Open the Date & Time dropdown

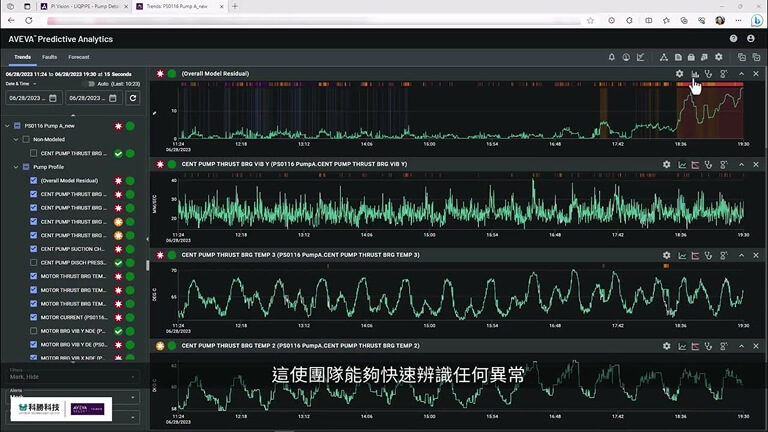click(21, 84)
